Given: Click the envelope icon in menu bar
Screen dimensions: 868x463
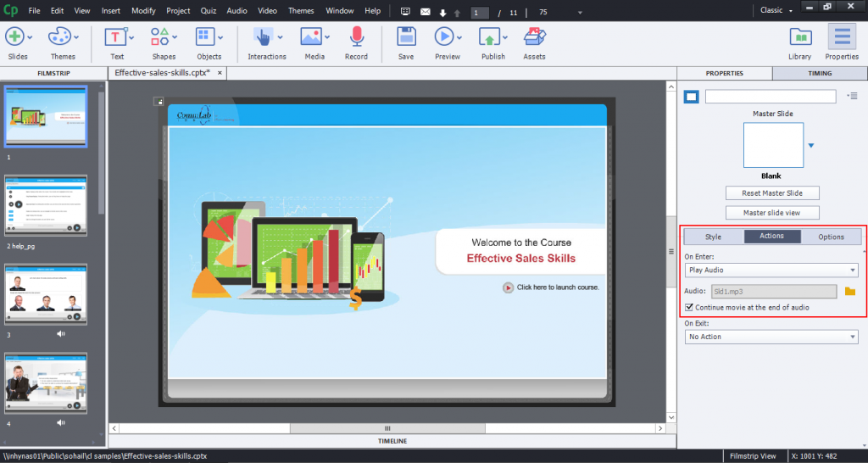Looking at the screenshot, I should 426,12.
